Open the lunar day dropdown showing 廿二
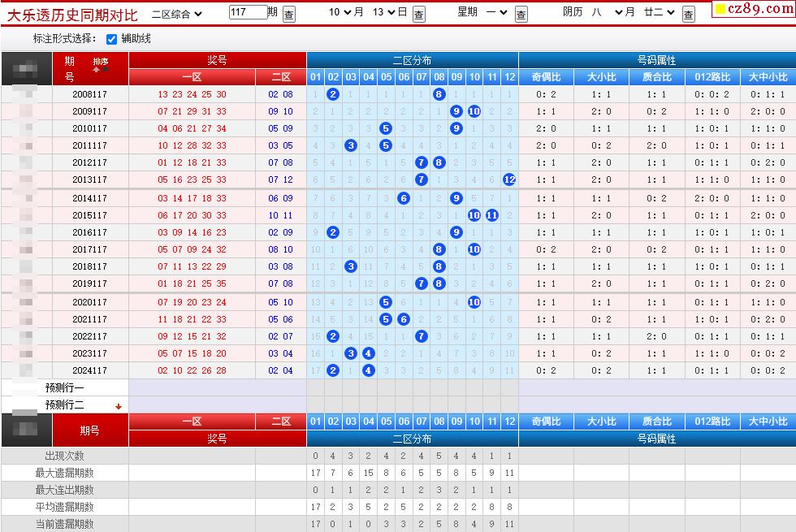 point(659,13)
